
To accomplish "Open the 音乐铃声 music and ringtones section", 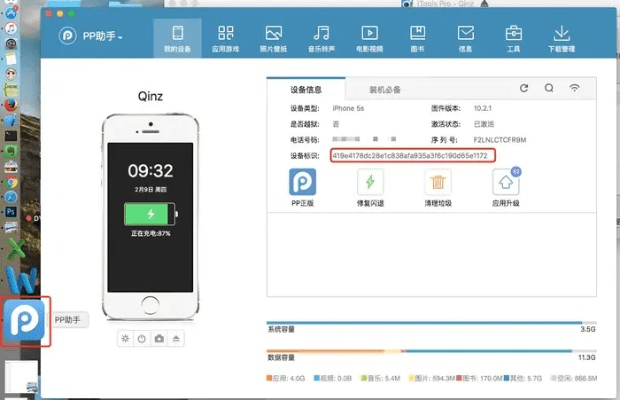I will click(x=321, y=38).
